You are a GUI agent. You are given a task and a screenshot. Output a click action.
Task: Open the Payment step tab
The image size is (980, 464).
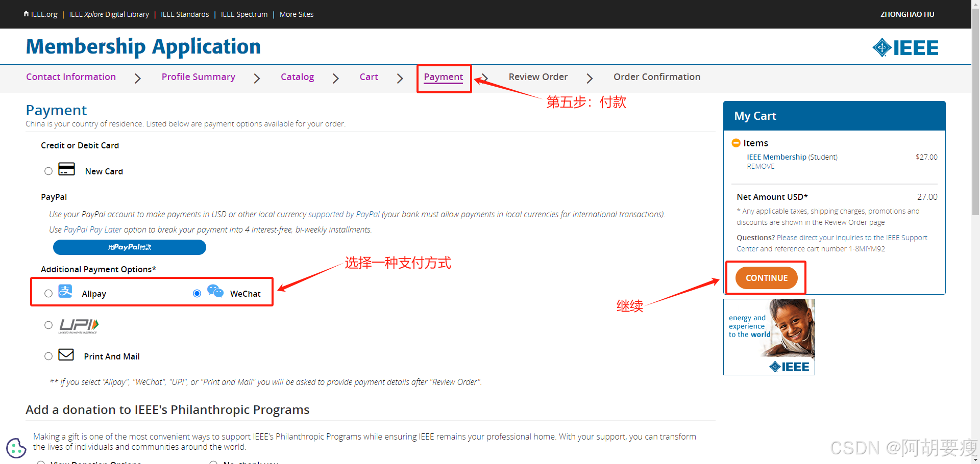point(444,77)
